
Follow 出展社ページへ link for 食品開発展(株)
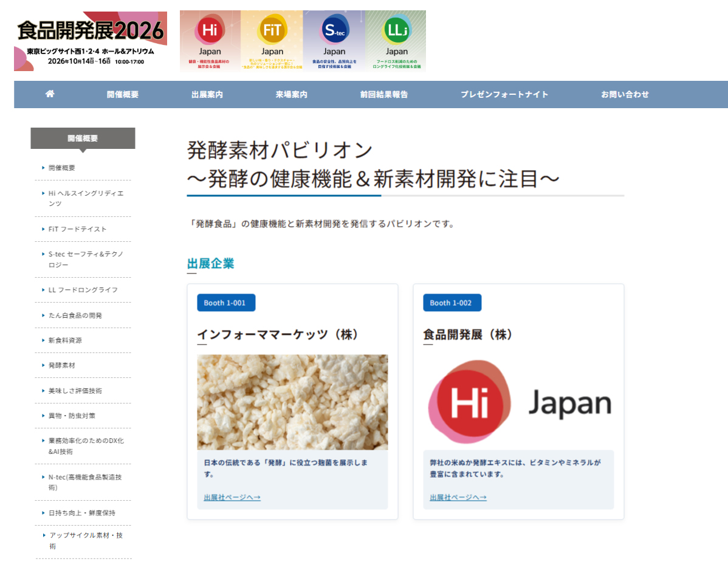click(458, 498)
